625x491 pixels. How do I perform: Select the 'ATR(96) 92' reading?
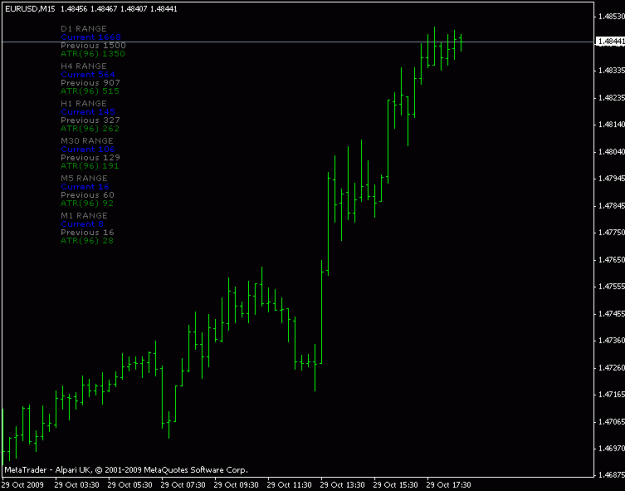click(87, 203)
